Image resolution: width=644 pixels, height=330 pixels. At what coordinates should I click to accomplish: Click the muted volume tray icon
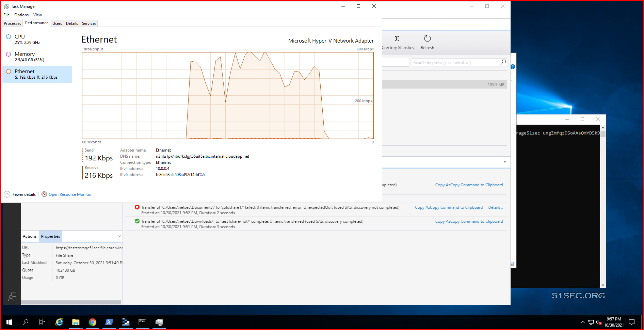(x=599, y=322)
